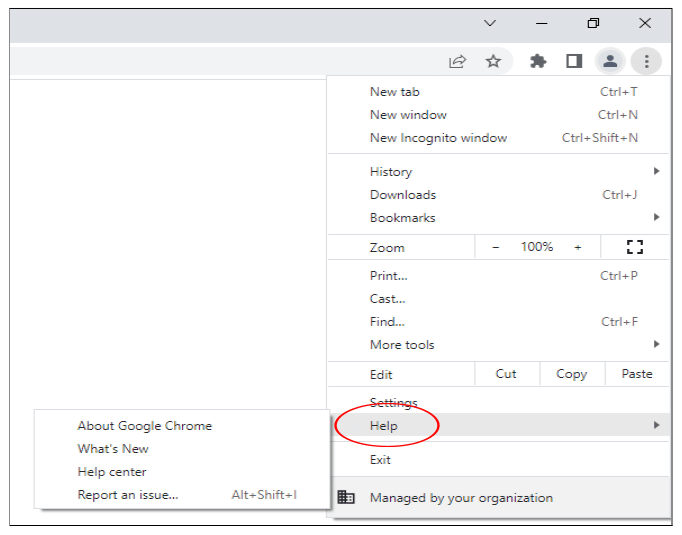Close the Chrome window

(x=645, y=23)
